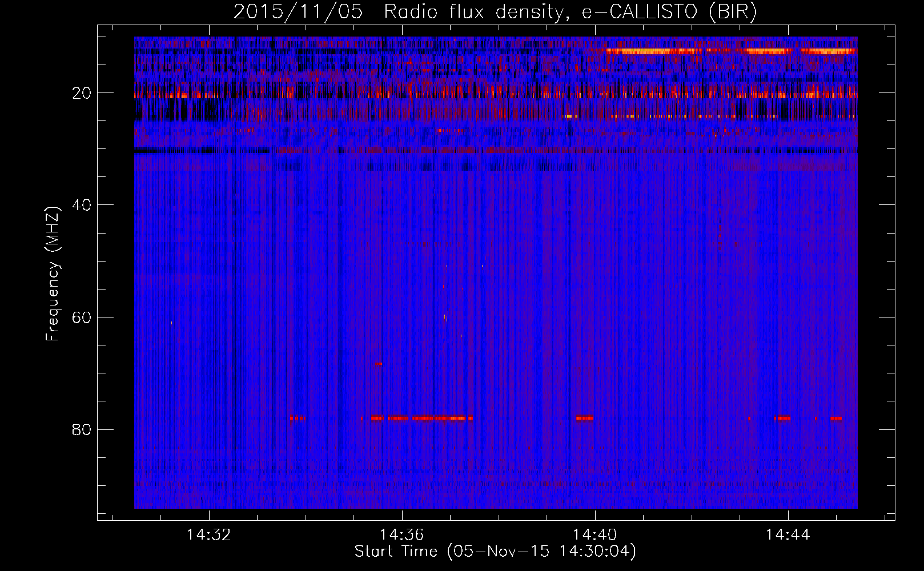
Task: Click the 'Start Time' x-axis label
Action: (495, 552)
